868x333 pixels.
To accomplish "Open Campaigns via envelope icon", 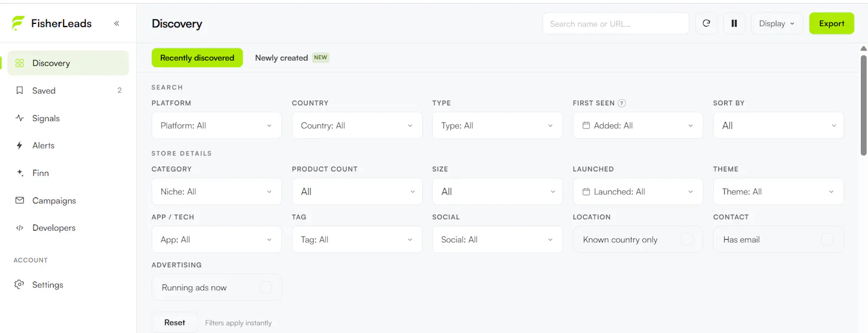I will (20, 200).
